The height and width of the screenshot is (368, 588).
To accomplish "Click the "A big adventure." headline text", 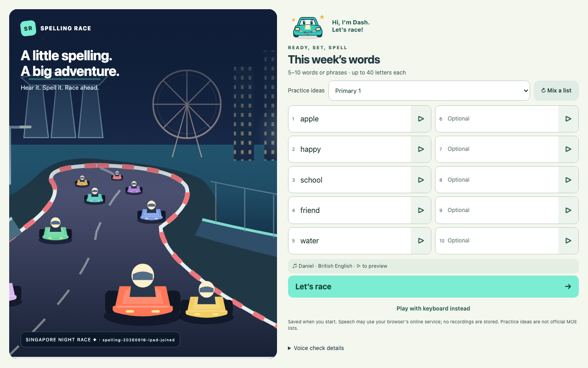I will click(70, 71).
